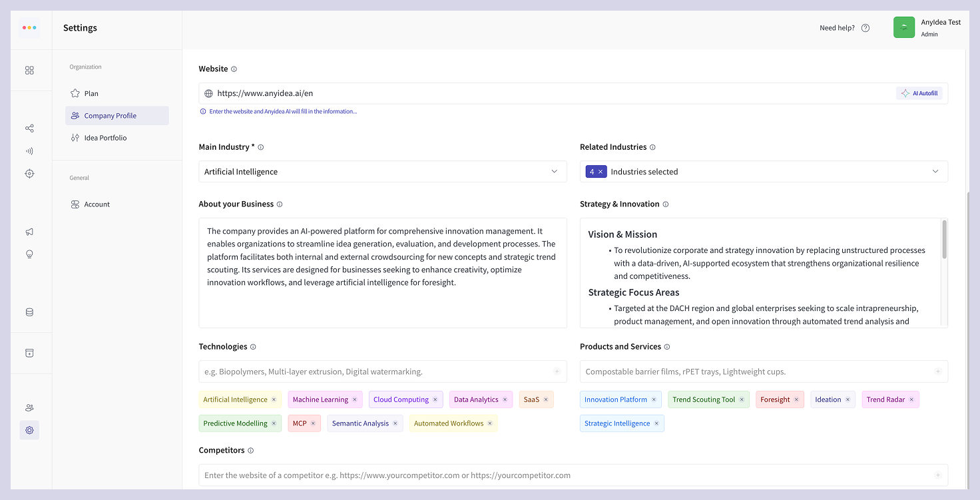980x500 pixels.
Task: Select the users management icon near settings gear
Action: [29, 407]
